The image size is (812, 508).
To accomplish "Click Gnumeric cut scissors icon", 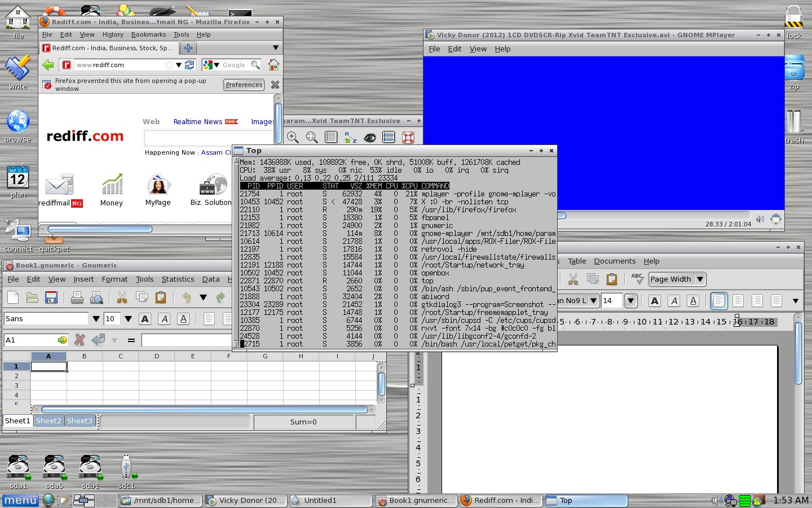I will coord(122,297).
